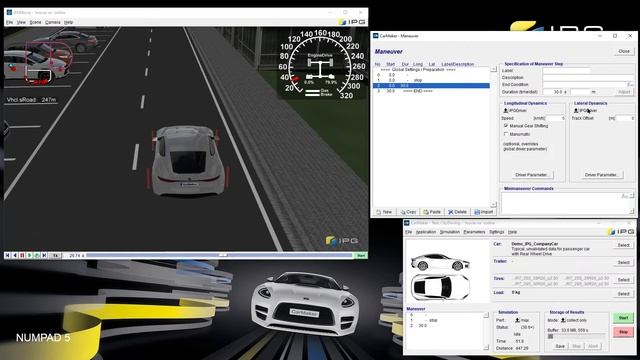Click the Duration meters field

point(580,92)
